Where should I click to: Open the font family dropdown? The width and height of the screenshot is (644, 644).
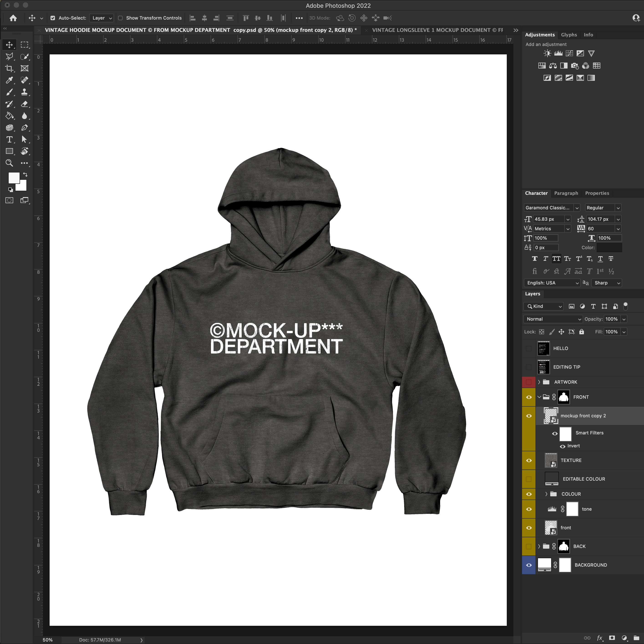pos(577,208)
